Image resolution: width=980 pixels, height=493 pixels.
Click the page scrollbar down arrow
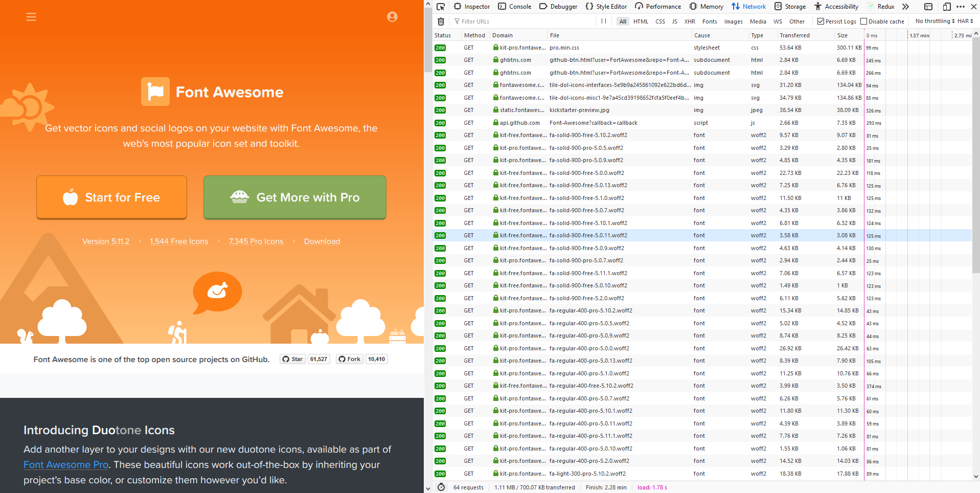(x=428, y=489)
